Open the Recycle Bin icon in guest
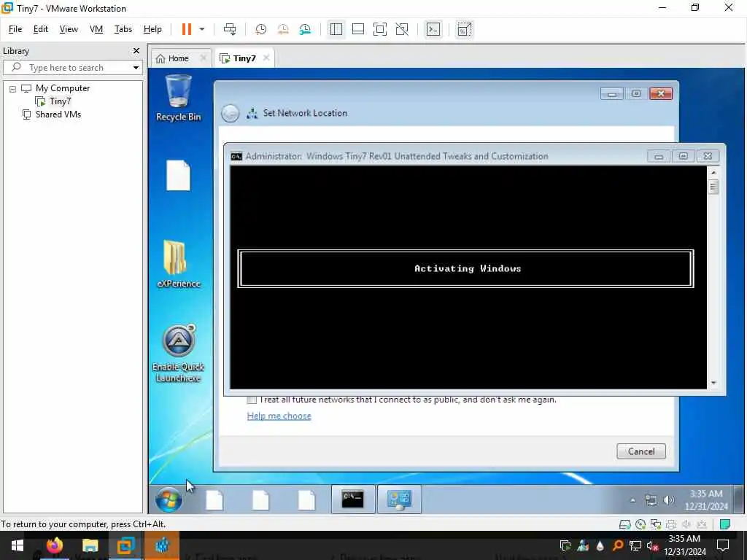This screenshot has height=560, width=747. coord(179,98)
